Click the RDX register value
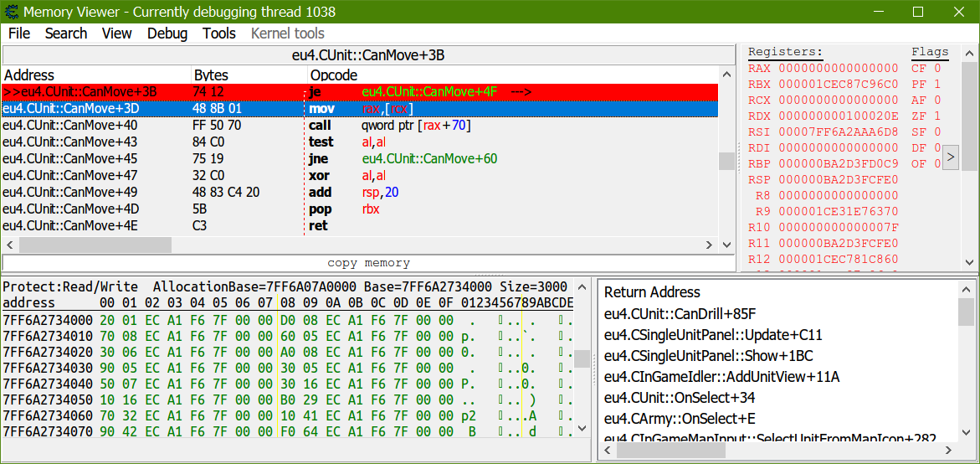This screenshot has width=980, height=464. [838, 116]
